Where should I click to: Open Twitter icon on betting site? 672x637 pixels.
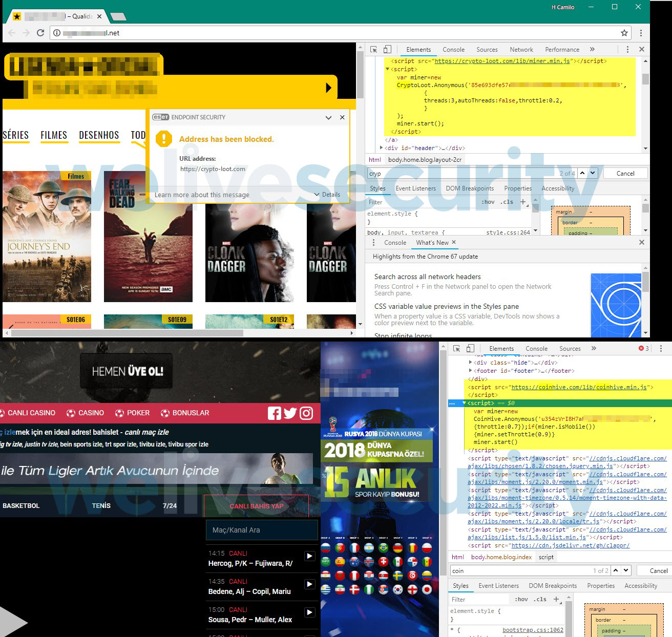[290, 413]
